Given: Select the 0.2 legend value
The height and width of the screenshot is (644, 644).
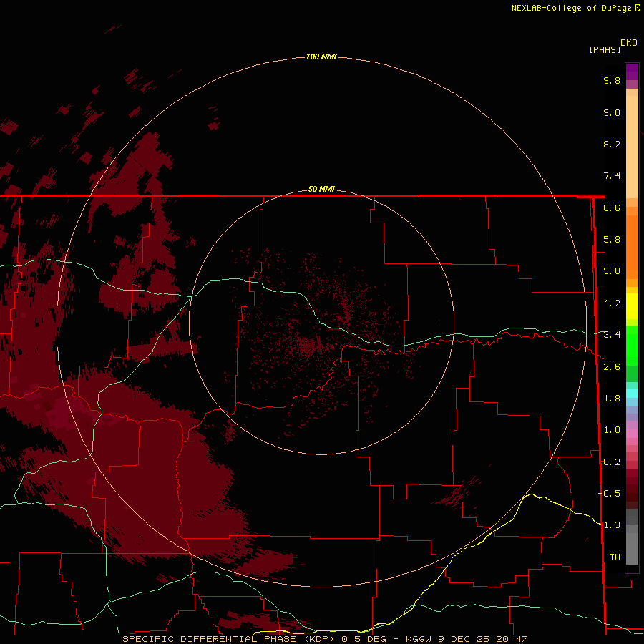Looking at the screenshot, I should coord(612,462).
